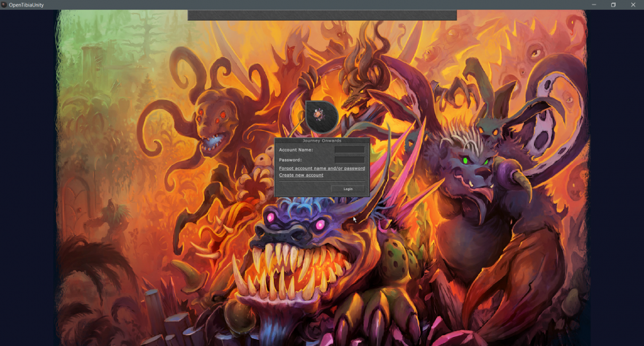This screenshot has width=644, height=346.
Task: Close the OpenTibiaUnity window
Action: click(633, 5)
